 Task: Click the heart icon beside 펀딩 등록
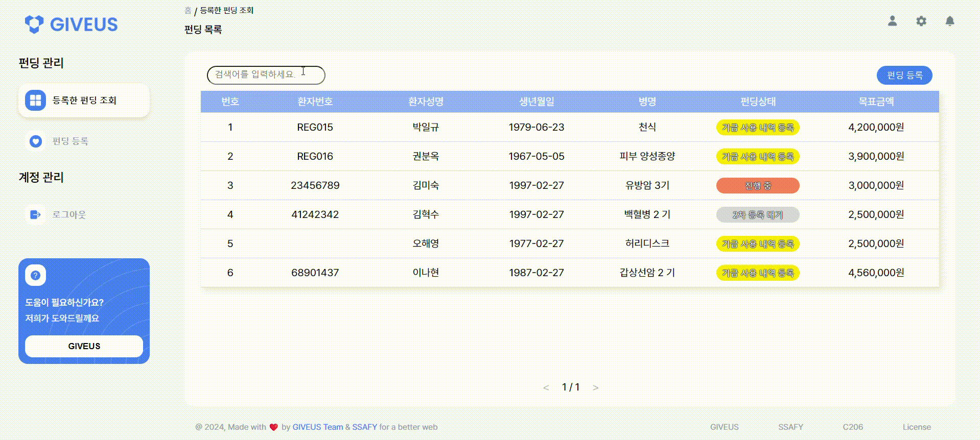point(35,141)
